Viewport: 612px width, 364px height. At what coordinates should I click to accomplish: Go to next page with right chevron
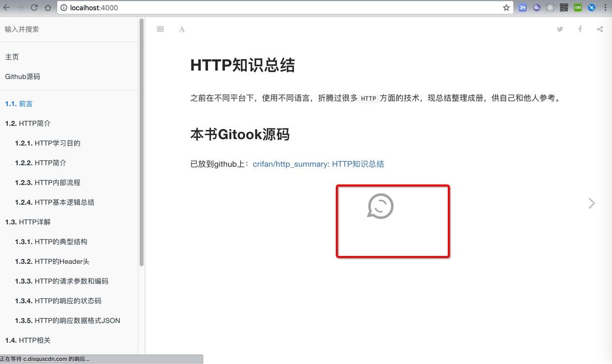592,203
